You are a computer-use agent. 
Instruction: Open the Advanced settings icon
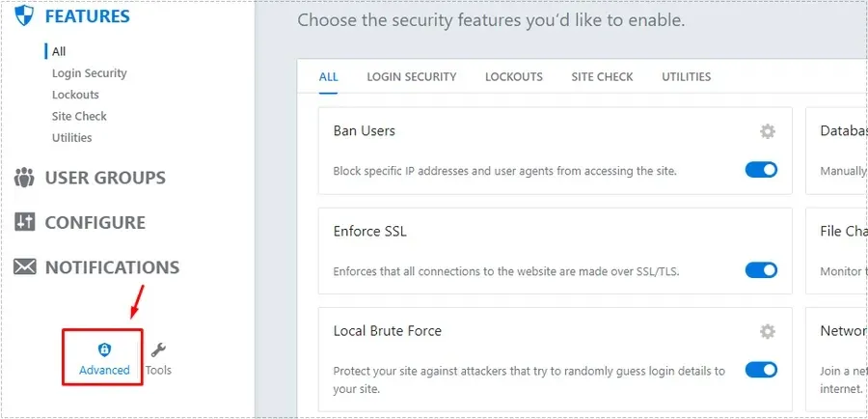pyautogui.click(x=104, y=350)
